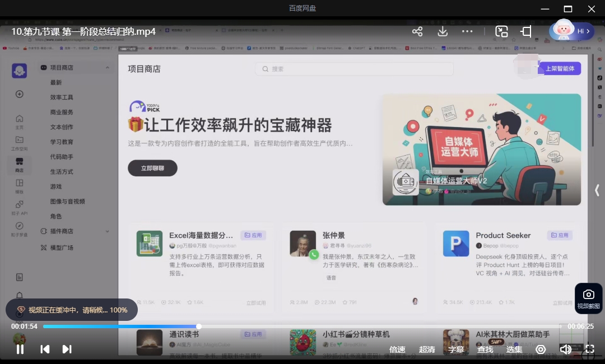Image resolution: width=605 pixels, height=364 pixels.
Task: Click 立即试用 on the Excel card
Action: 256,303
